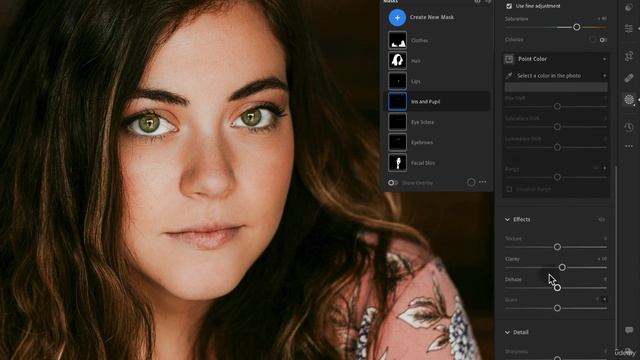Click the 'Facial Skin' mask name

tap(423, 163)
